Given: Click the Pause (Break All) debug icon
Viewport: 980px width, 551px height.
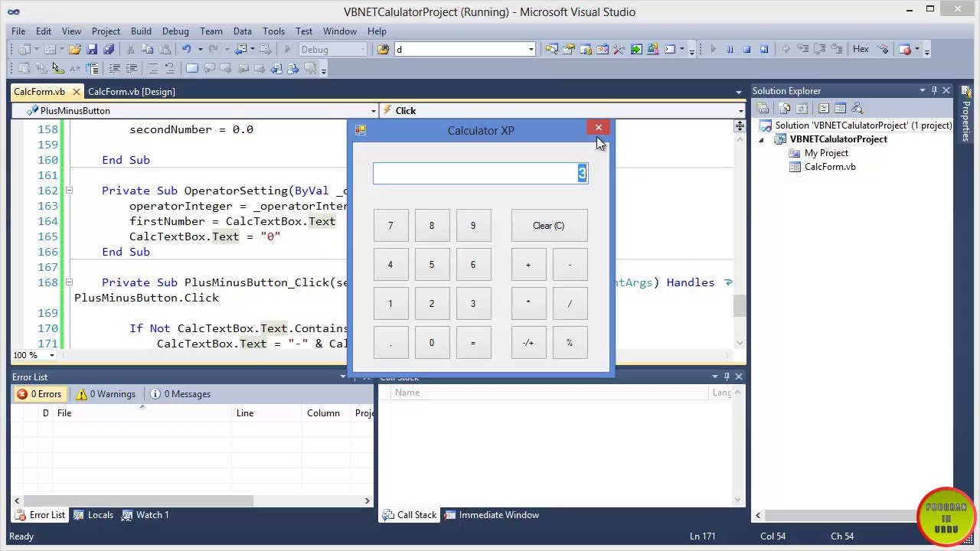Looking at the screenshot, I should click(x=730, y=49).
